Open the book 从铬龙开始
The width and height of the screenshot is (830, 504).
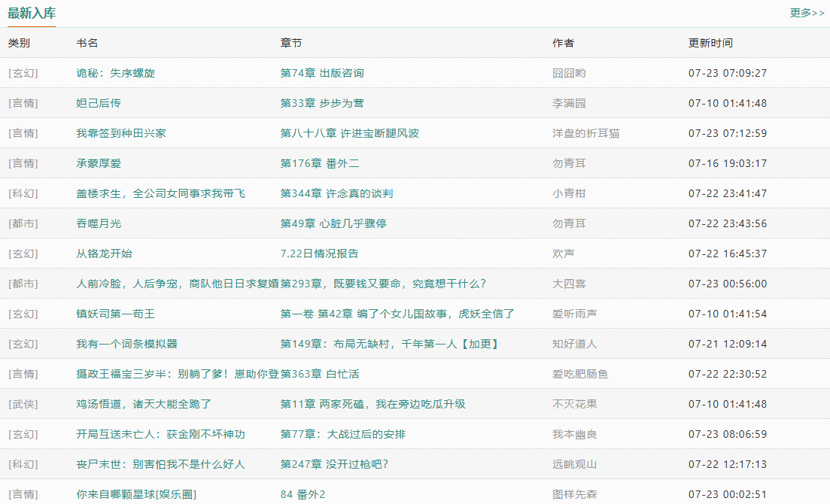coord(105,254)
